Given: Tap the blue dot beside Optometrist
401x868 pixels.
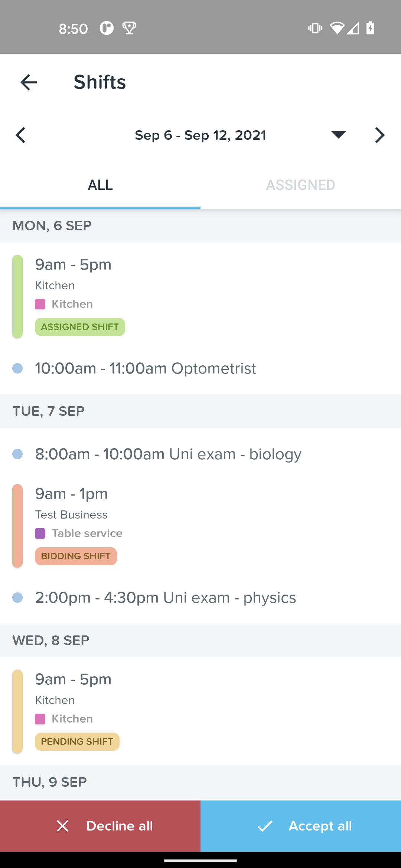Looking at the screenshot, I should point(17,368).
